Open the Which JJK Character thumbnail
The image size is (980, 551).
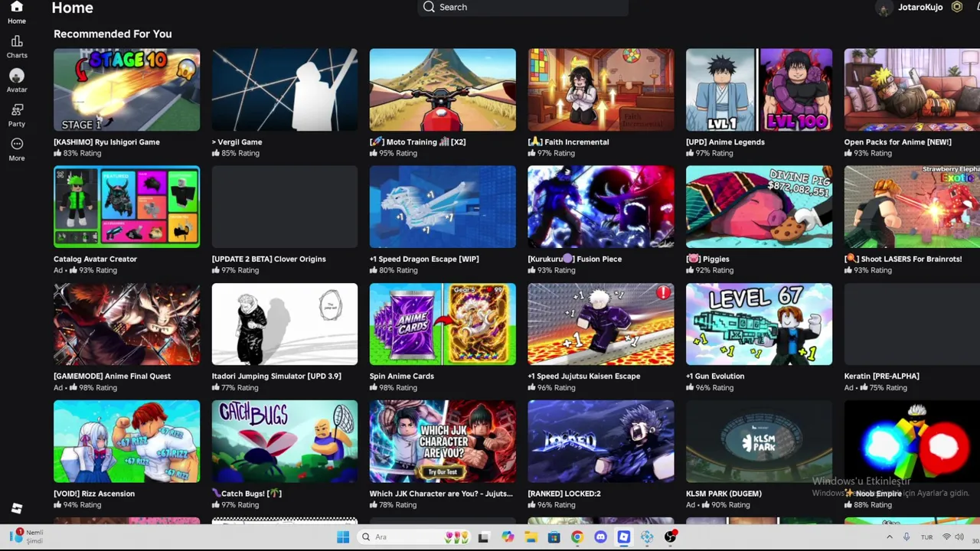pos(443,442)
